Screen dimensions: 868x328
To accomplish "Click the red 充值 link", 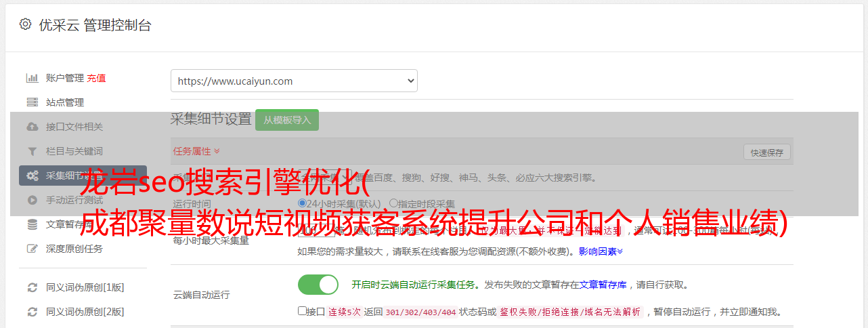I will (96, 78).
